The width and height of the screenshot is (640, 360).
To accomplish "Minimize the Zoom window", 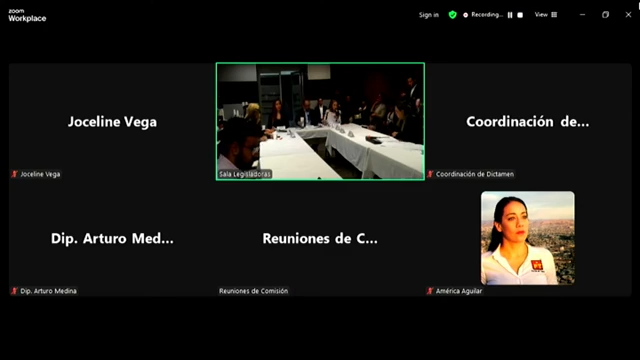I will click(582, 15).
